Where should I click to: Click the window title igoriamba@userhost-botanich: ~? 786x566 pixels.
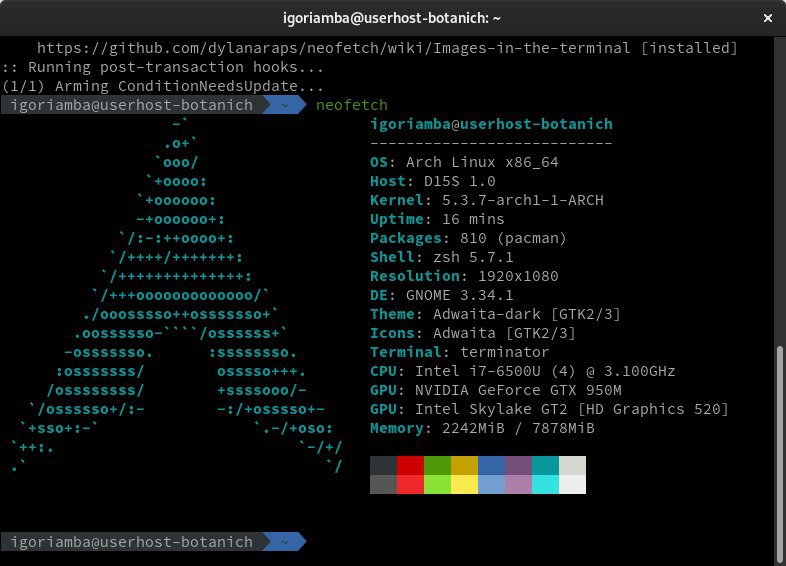(x=391, y=19)
